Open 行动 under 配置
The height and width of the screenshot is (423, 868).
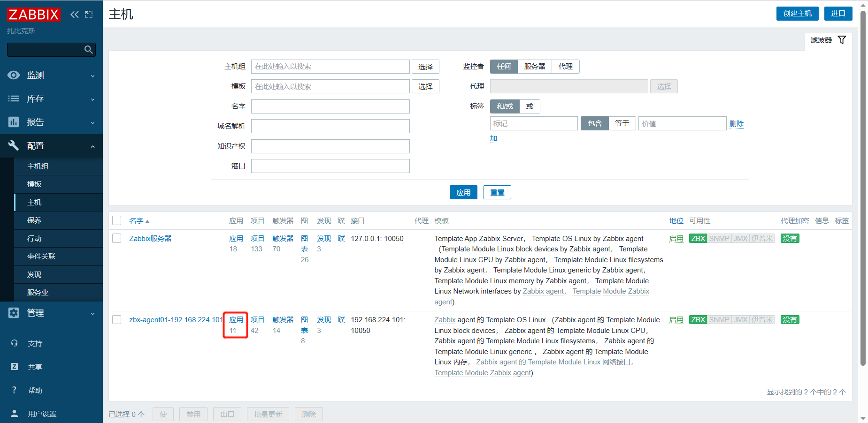point(58,239)
